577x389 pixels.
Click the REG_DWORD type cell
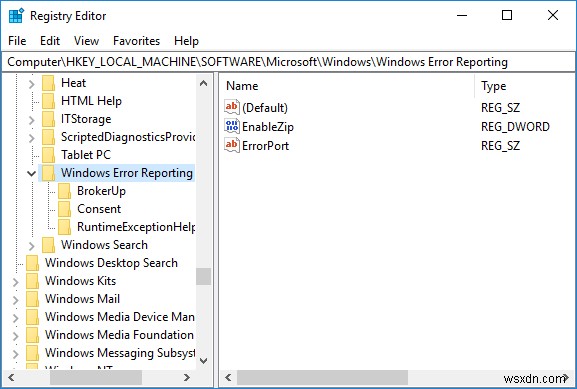tap(515, 127)
